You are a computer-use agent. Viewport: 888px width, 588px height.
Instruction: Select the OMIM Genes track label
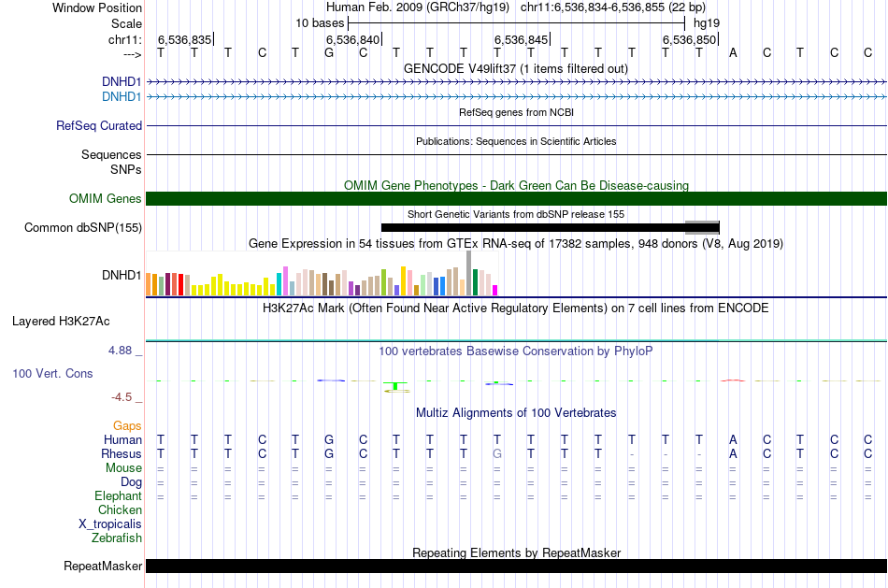point(105,199)
